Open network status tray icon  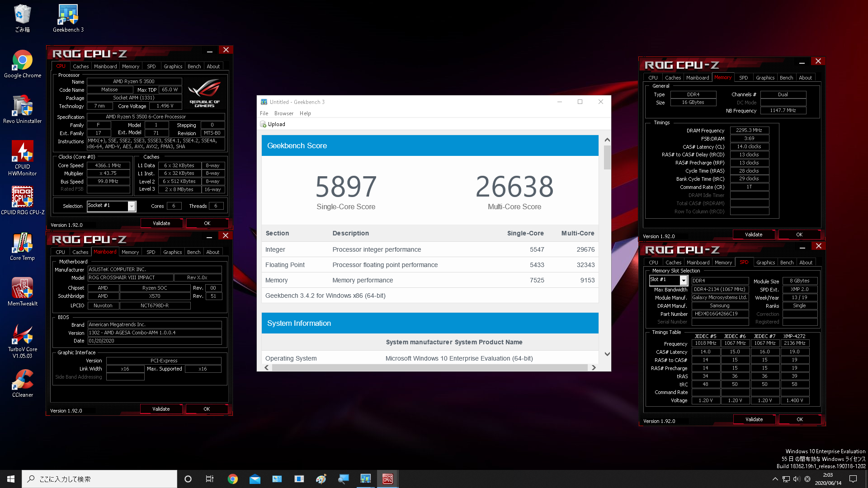786,479
